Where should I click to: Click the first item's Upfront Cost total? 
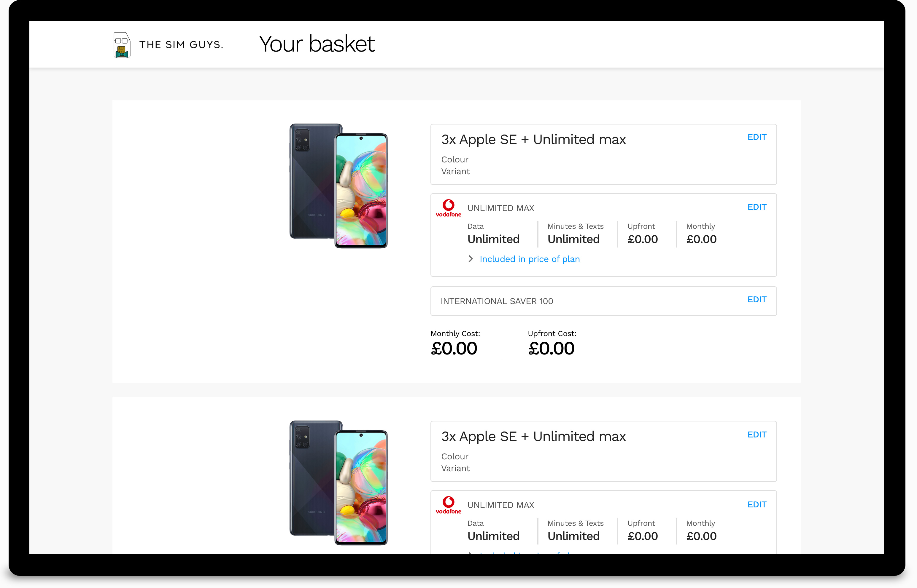551,348
